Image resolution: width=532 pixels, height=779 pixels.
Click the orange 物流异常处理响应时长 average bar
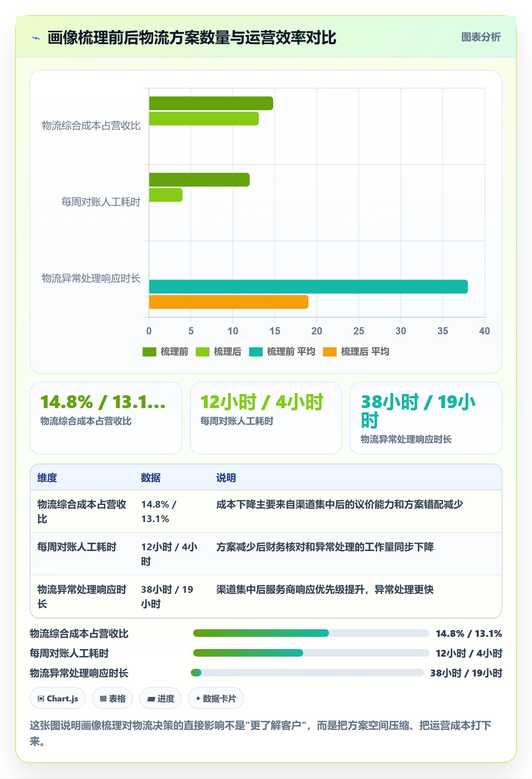click(228, 302)
